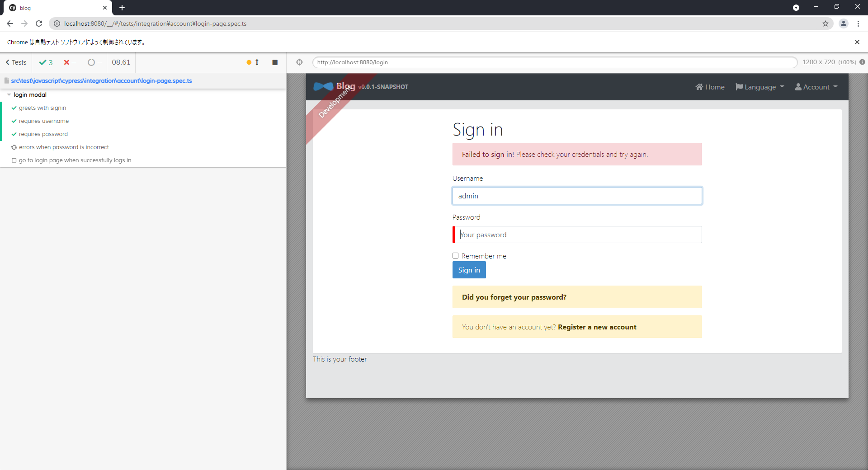Click the Failed to sign in alert
The width and height of the screenshot is (868, 470).
pos(577,154)
